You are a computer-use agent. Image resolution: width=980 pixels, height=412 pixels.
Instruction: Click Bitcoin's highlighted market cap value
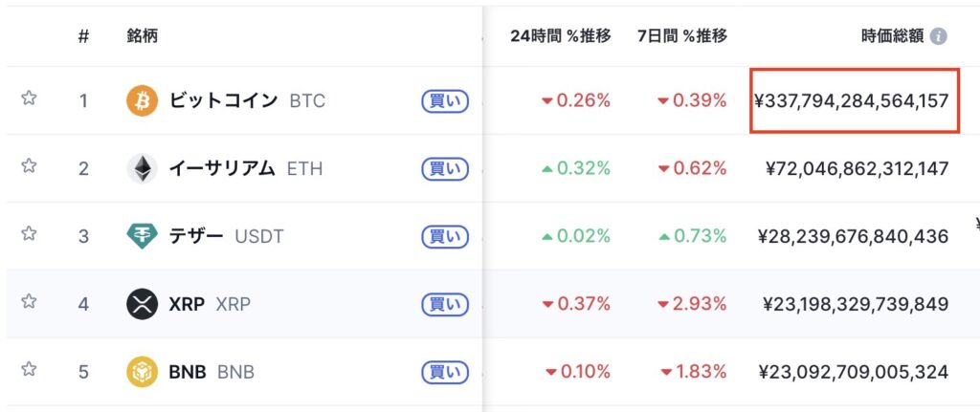(x=851, y=100)
